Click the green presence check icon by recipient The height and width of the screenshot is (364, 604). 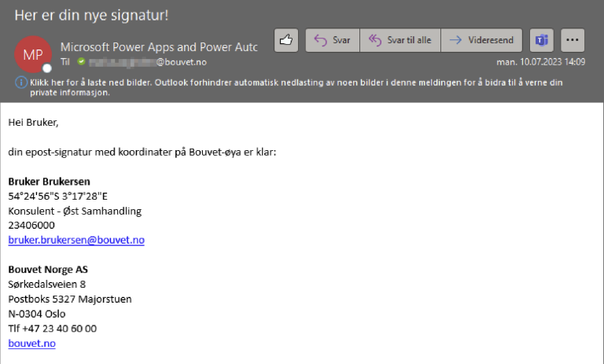point(81,61)
